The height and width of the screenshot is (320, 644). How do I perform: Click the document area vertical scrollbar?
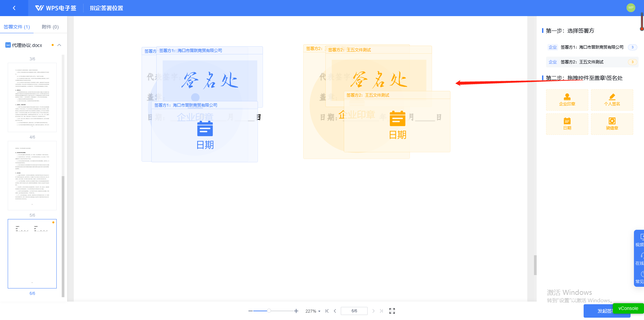coord(535,265)
